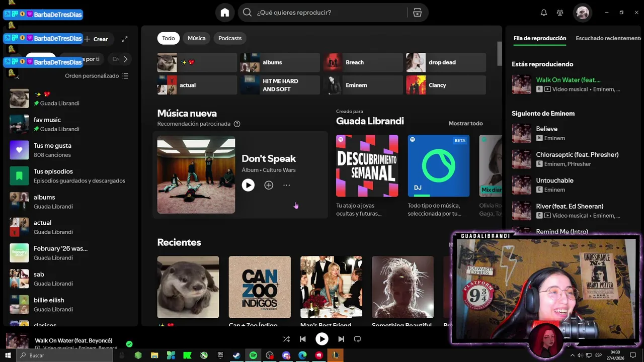This screenshot has height=362, width=644.
Task: Play 'Chloraseptic (feat. Phresher)' from the queue
Action: point(573,159)
